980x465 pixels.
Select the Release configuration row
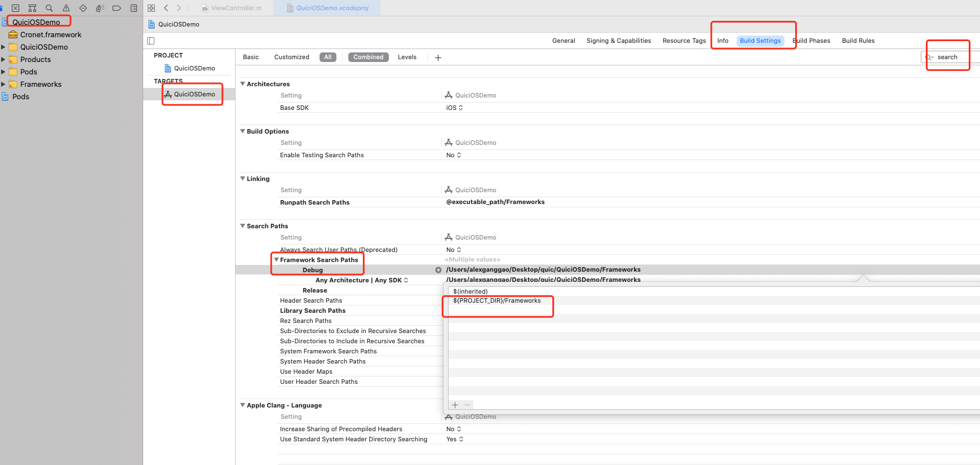[314, 290]
